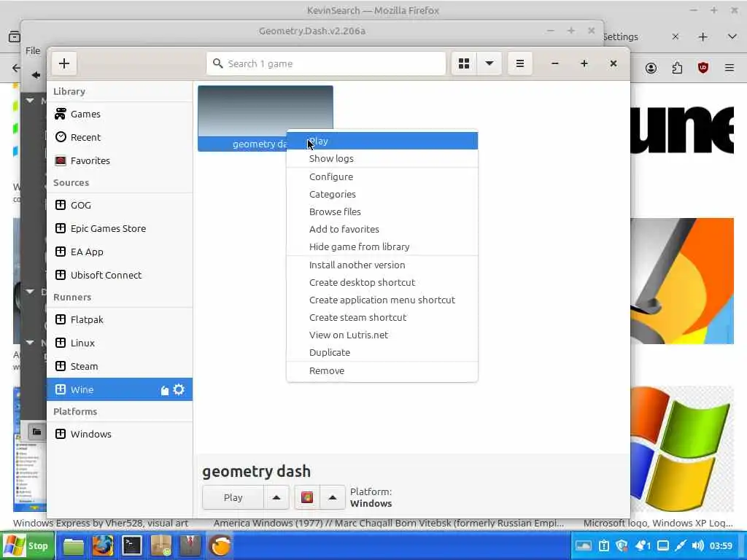Close the Settings tab in Firefox
This screenshot has width=747, height=560.
coord(675,36)
